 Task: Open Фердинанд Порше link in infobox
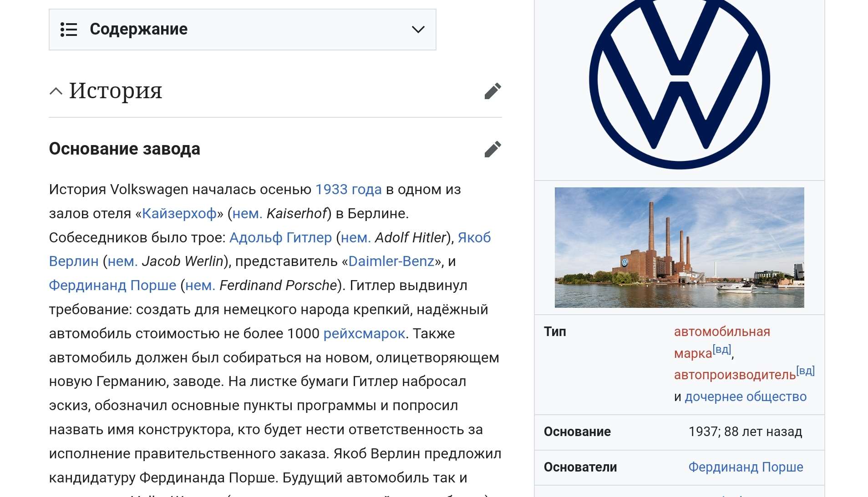(x=746, y=467)
